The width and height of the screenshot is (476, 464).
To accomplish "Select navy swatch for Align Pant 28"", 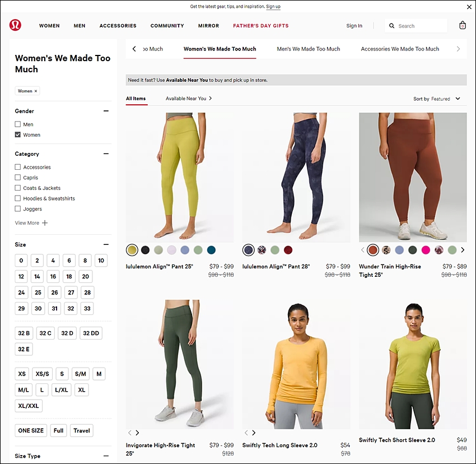I will pos(248,250).
